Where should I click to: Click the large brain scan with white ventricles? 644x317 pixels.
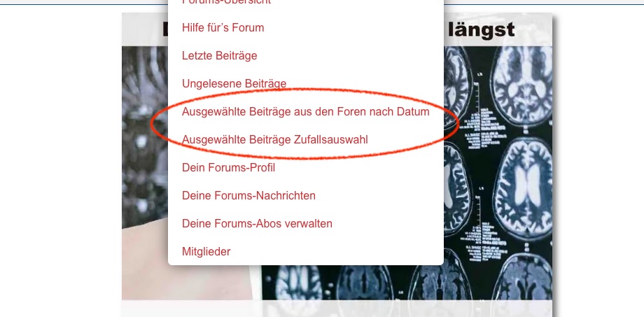[522, 184]
